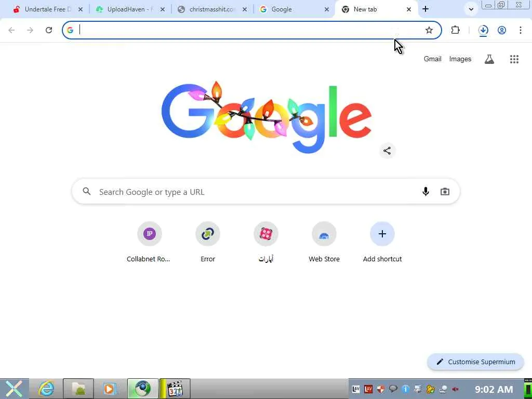Screen dimensions: 532x399
Task: Click the red LAV tray icon
Action: [368, 389]
